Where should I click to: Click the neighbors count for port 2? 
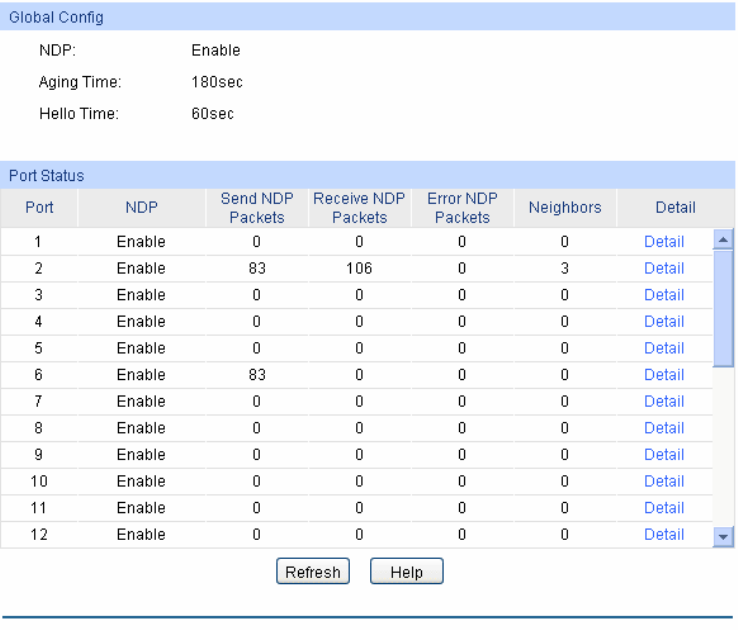pyautogui.click(x=564, y=268)
